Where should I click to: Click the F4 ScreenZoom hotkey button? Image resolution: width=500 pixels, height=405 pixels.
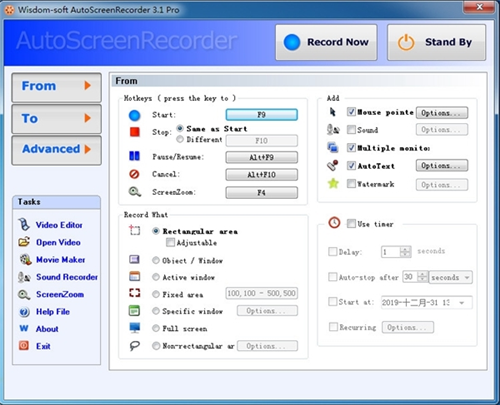pos(262,192)
